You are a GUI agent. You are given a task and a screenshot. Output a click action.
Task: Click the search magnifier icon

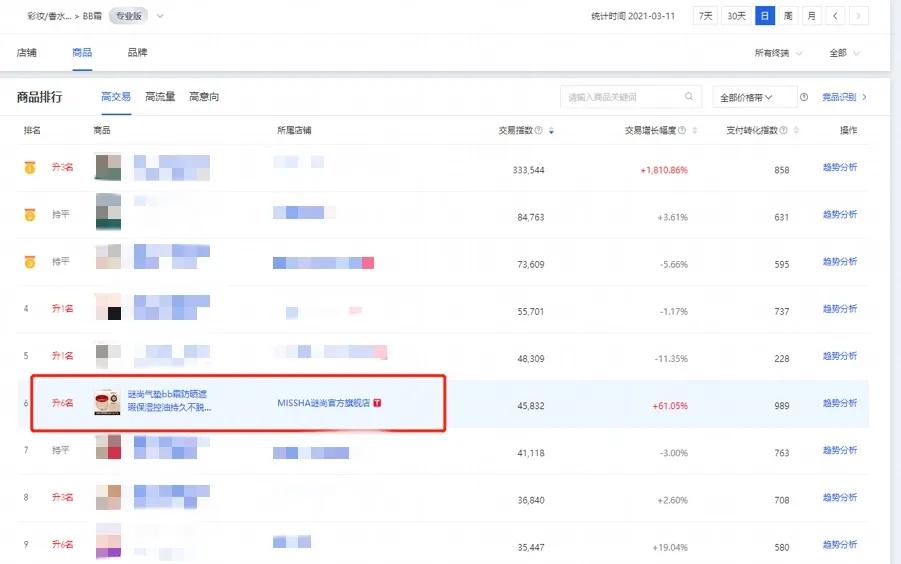(688, 97)
